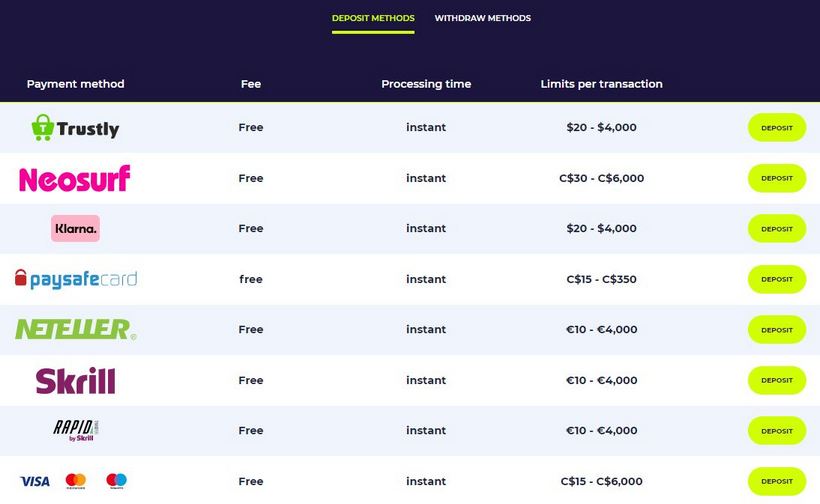Viewport: 820px width, 504px height.
Task: Select the C$30 - C$6,000 limit text
Action: 601,178
